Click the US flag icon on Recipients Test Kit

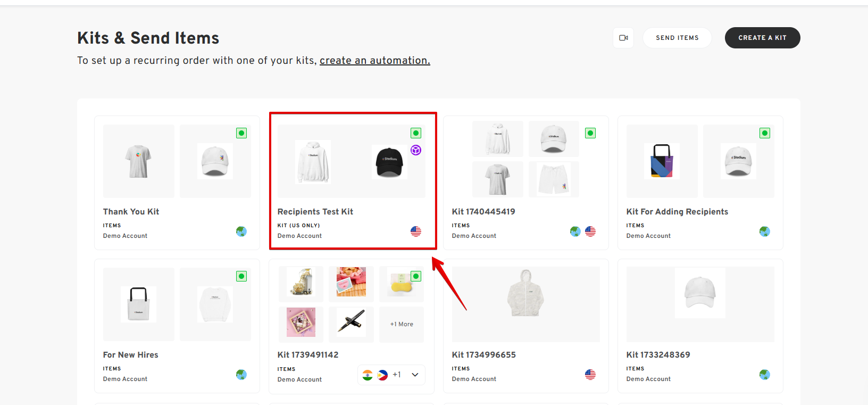(416, 232)
